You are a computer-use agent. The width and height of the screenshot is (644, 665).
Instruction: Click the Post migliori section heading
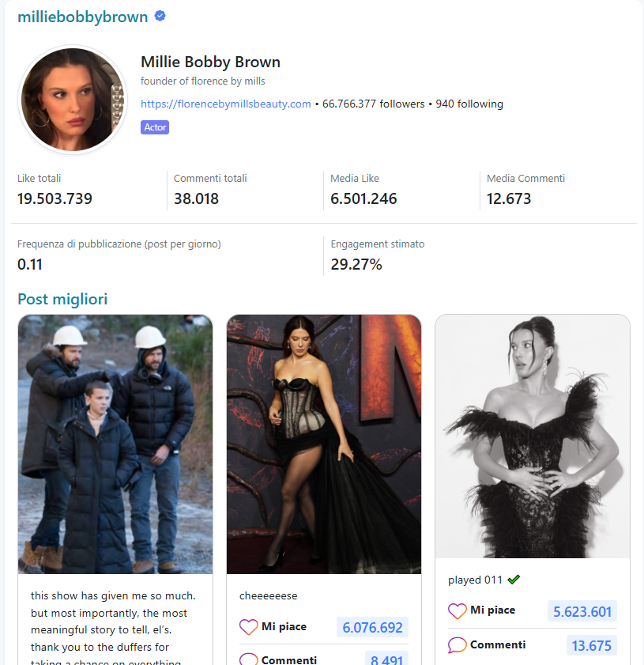pos(62,300)
